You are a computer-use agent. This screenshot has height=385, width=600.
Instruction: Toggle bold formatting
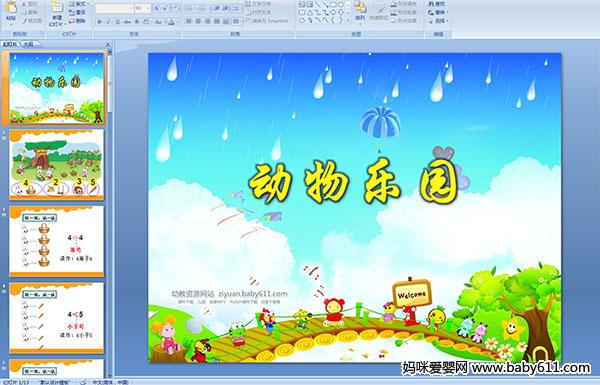pos(99,22)
